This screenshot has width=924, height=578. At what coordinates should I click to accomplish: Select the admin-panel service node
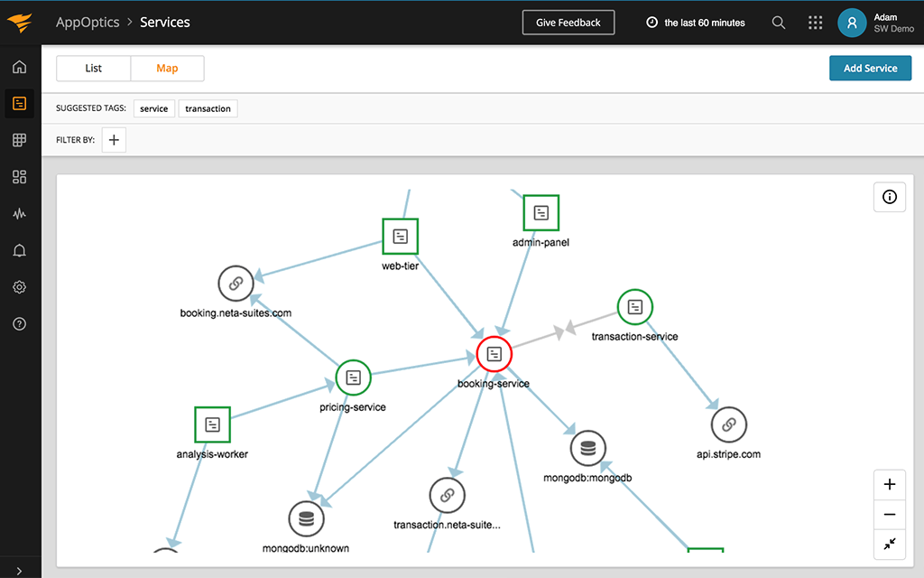coord(541,213)
